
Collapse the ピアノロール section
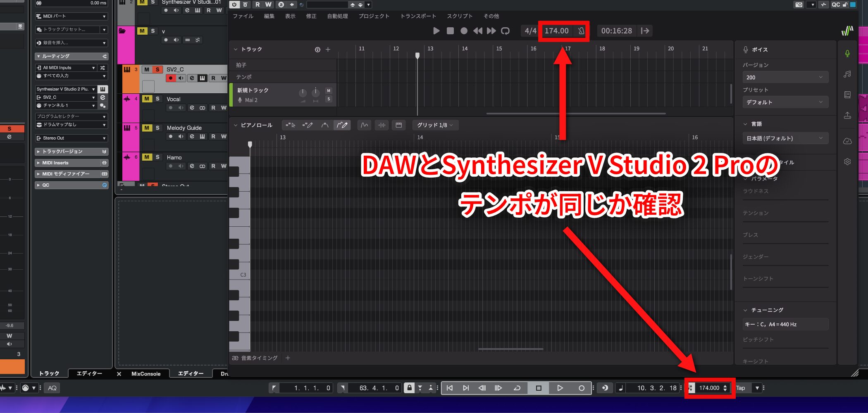click(x=236, y=125)
